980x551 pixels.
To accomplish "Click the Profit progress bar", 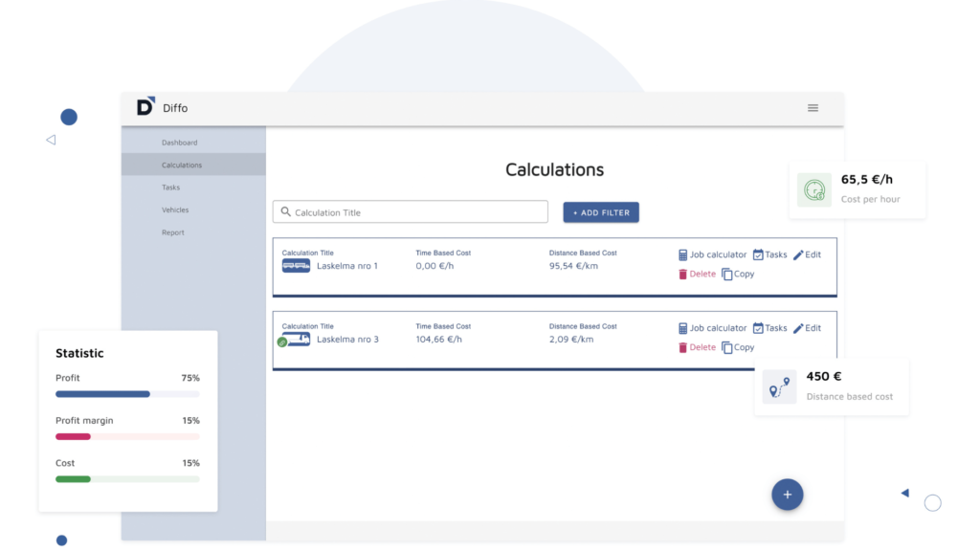I will pos(127,394).
